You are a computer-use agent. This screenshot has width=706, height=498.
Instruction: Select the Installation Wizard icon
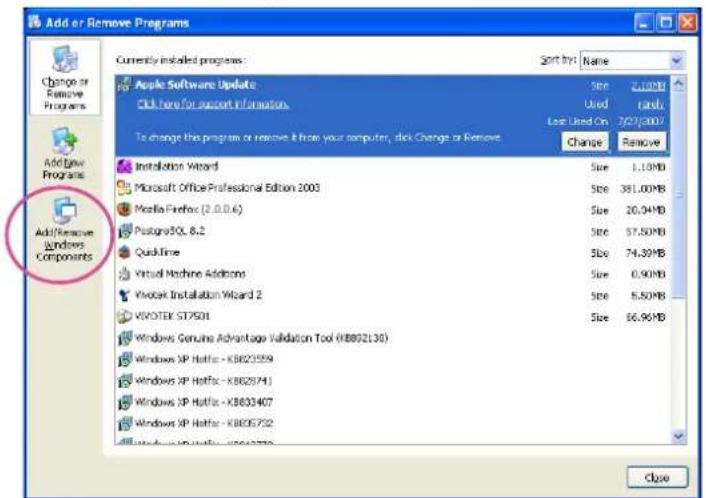click(124, 167)
